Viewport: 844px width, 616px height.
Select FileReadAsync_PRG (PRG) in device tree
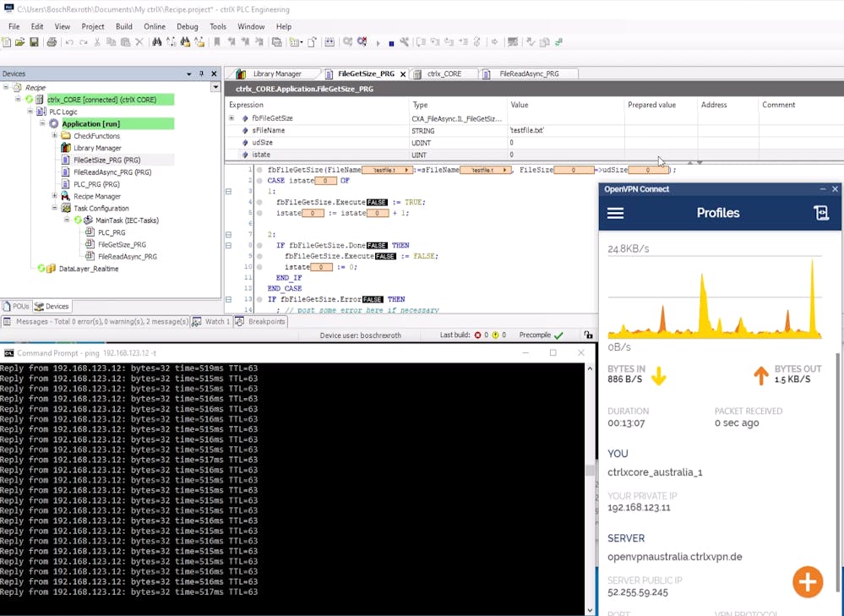coord(112,172)
